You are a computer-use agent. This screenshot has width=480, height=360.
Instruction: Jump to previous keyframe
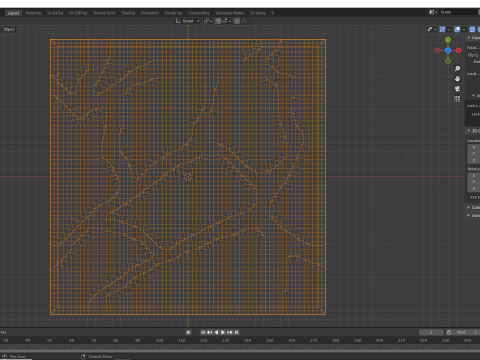(x=210, y=332)
